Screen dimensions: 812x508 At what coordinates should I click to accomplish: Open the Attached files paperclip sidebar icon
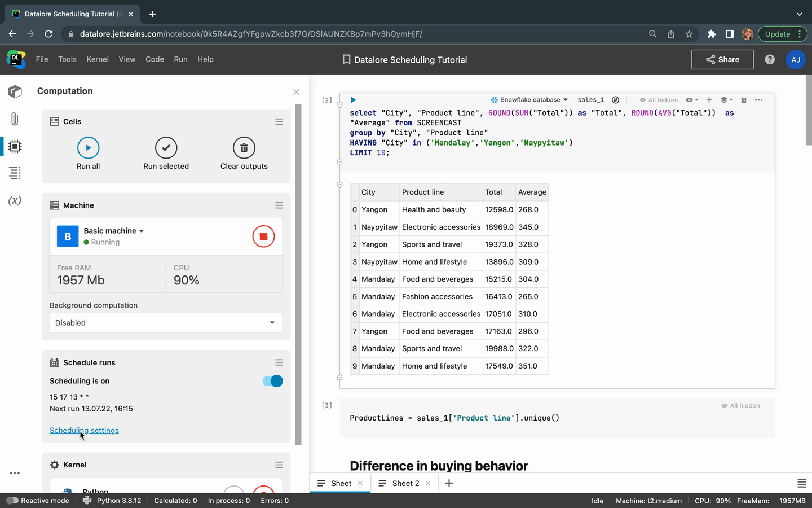[x=15, y=119]
